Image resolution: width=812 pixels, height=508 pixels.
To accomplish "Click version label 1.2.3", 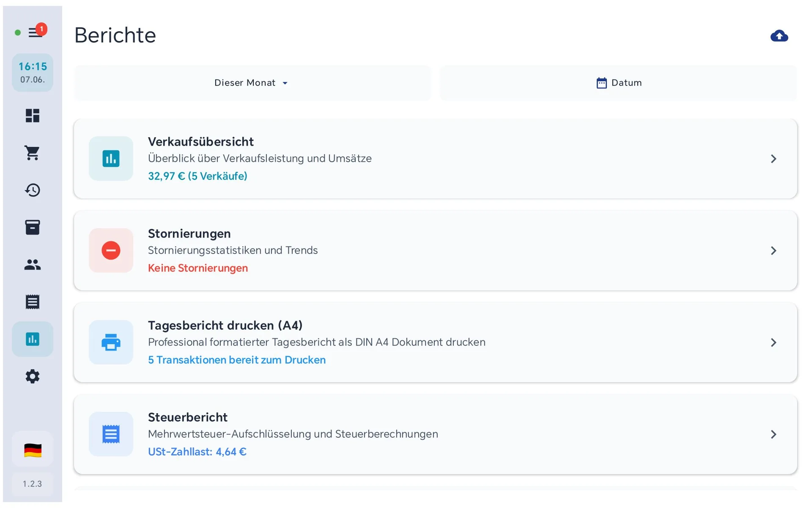I will pyautogui.click(x=33, y=484).
